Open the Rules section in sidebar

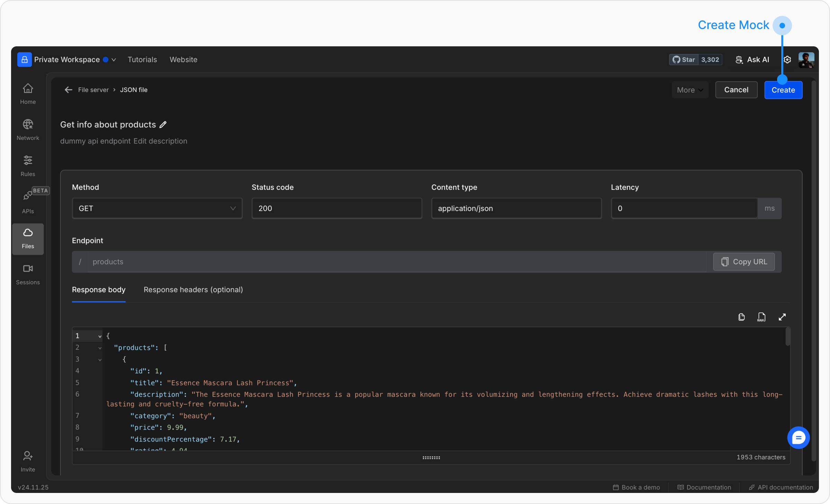pos(28,166)
